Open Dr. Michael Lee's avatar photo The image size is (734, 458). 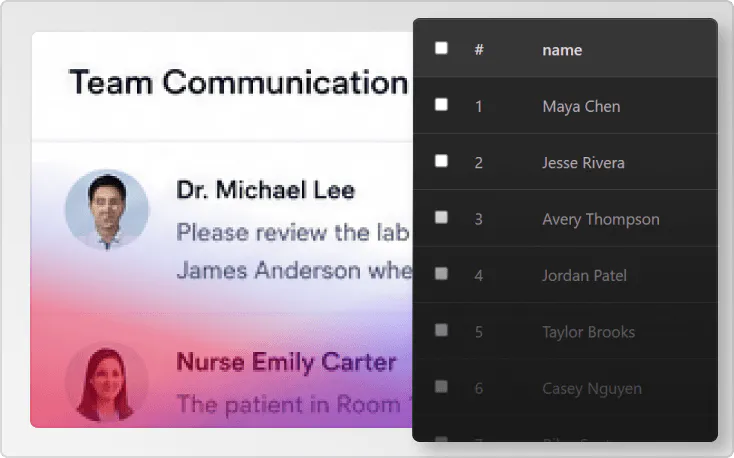tap(107, 210)
